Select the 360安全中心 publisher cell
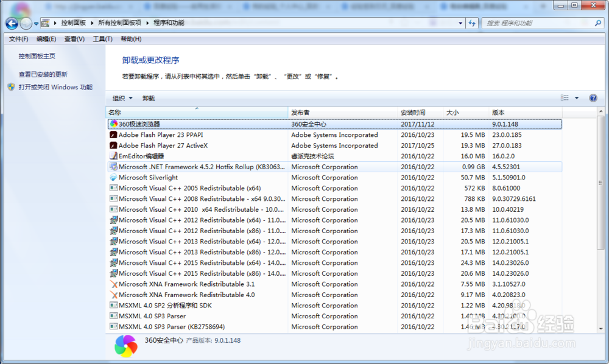The height and width of the screenshot is (364, 609). pos(309,124)
